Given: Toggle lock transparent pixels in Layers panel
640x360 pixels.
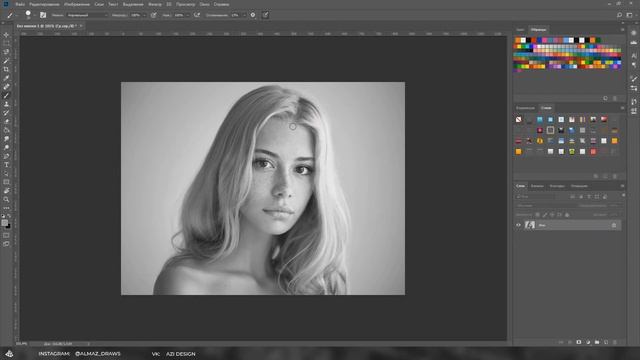Looking at the screenshot, I should 537,214.
